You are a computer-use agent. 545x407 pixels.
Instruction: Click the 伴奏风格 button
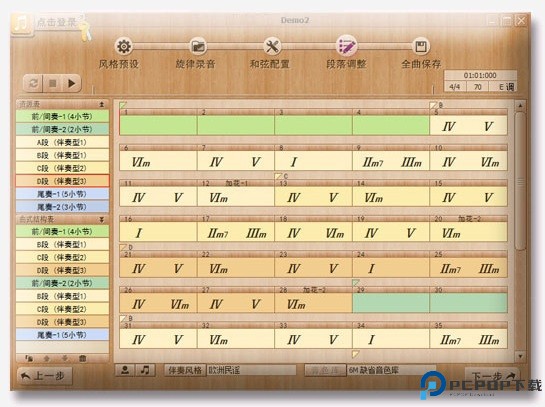(185, 370)
